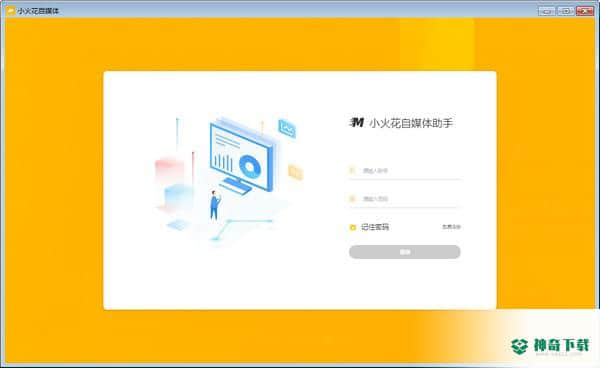Image resolution: width=600 pixels, height=368 pixels.
Task: Click the M logo beside 小火花自媒体助手
Action: coord(357,122)
